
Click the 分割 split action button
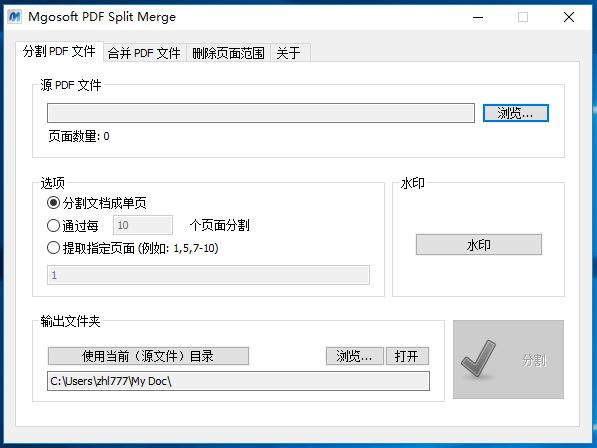508,359
